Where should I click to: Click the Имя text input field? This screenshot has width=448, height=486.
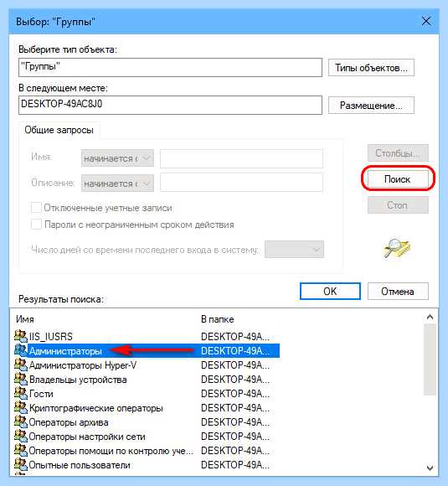[241, 158]
